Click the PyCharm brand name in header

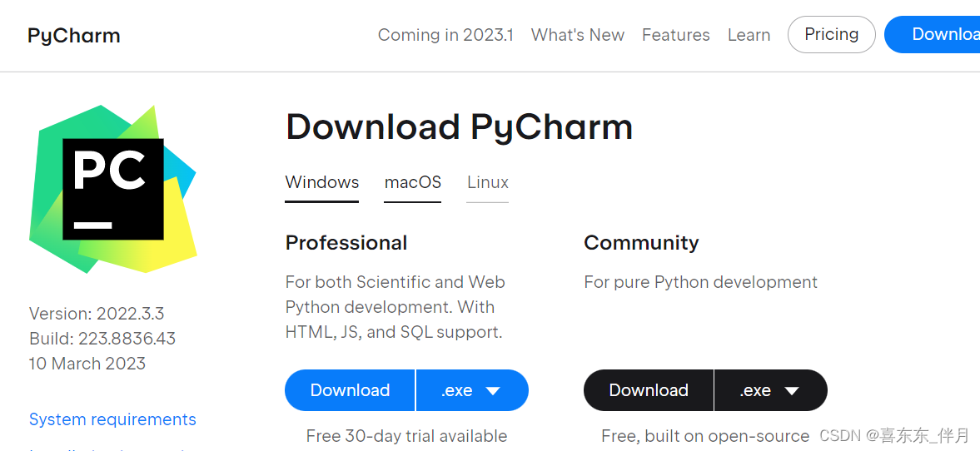click(74, 36)
